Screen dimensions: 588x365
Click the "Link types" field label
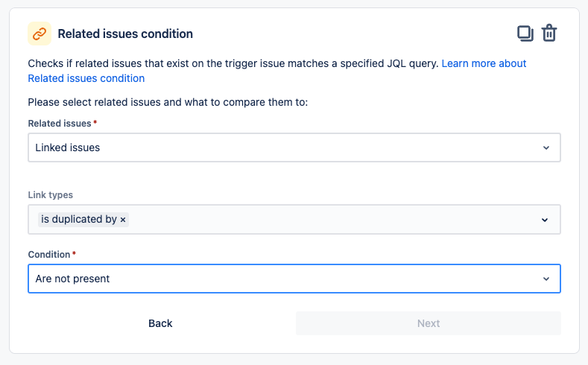(51, 195)
